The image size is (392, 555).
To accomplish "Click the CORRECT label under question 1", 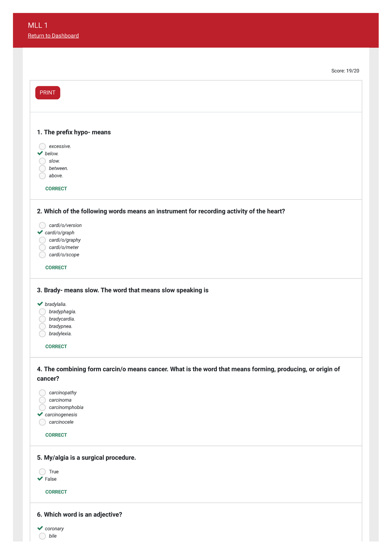I will coord(56,189).
